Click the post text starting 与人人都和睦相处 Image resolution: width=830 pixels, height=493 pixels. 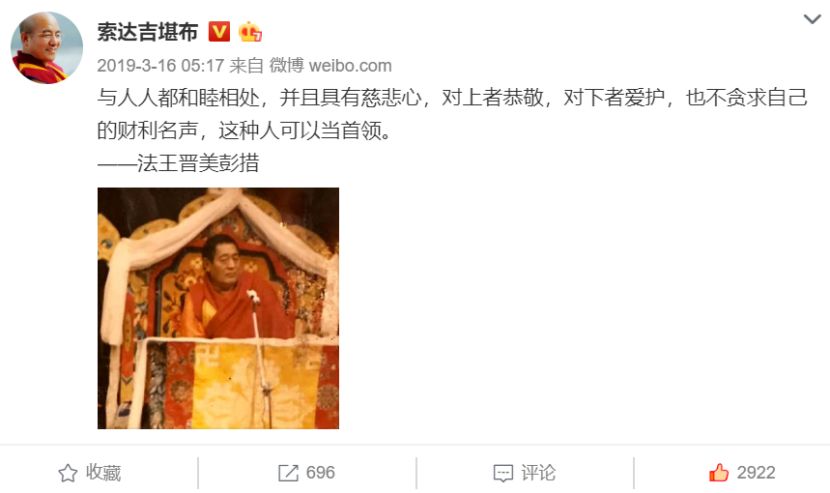coord(452,114)
